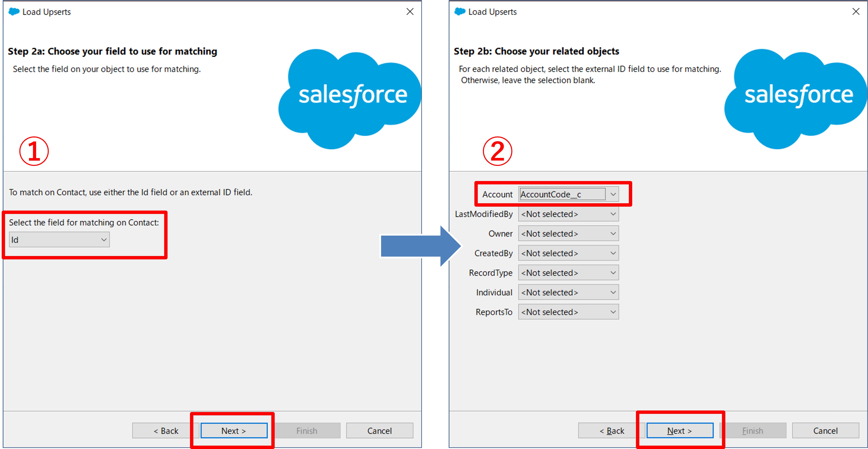Cancel the Step 2a wizard
Screen dimensions: 868x449
click(x=379, y=430)
